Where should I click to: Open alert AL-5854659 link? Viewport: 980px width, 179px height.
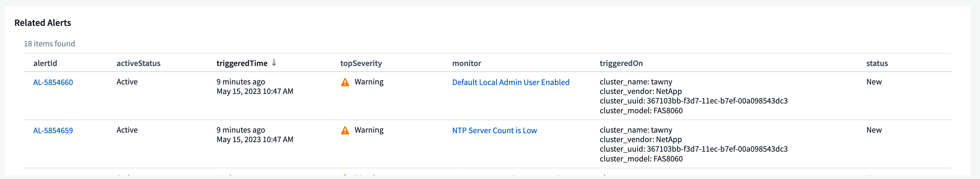[53, 131]
